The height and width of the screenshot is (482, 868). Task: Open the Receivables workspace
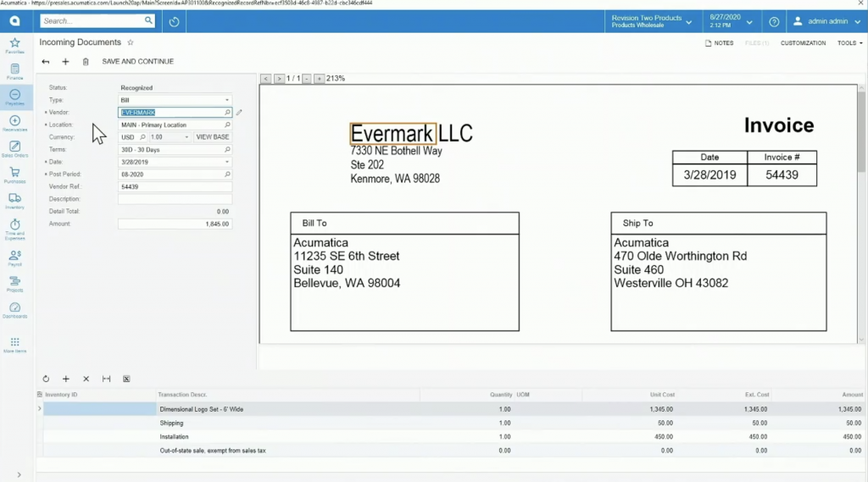(15, 124)
